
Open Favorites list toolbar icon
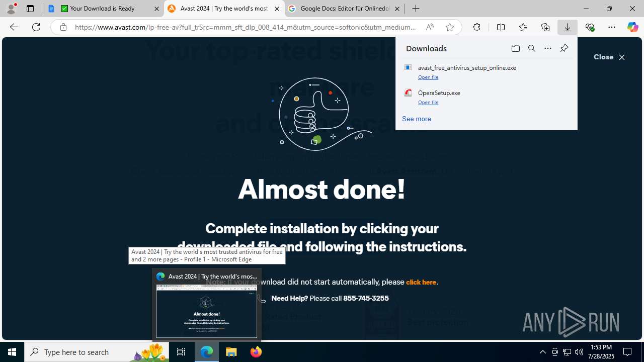523,27
